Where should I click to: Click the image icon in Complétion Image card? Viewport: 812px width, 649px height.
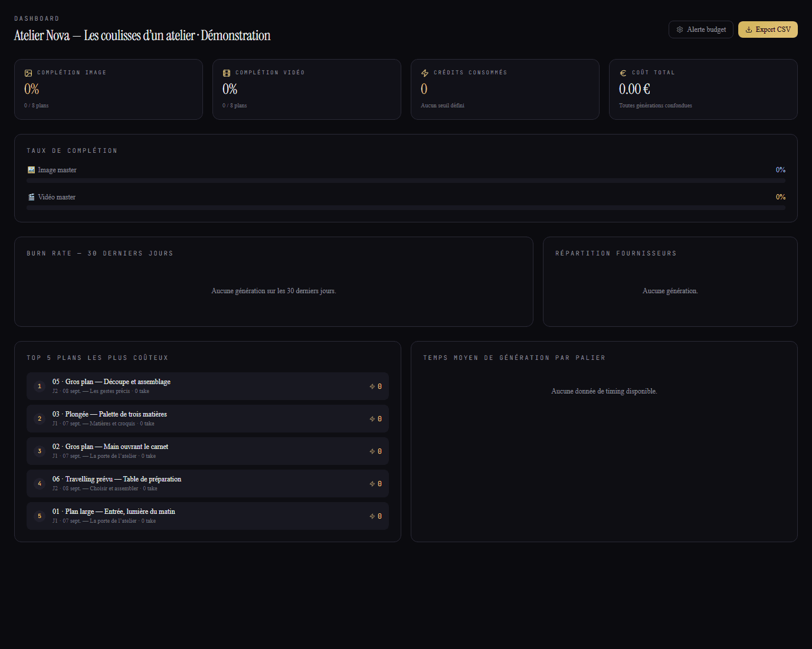28,73
